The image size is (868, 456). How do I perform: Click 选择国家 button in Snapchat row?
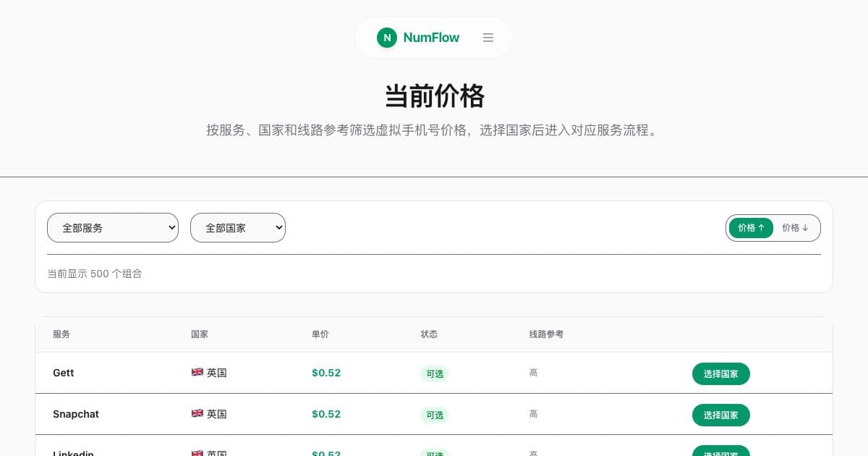coord(721,415)
